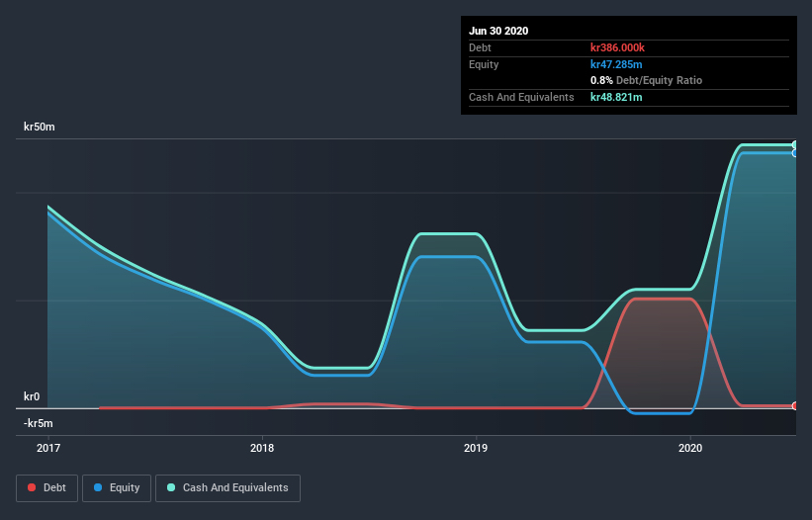Screen dimensions: 812x520
Task: Click the Debt label in tooltip
Action: [x=480, y=47]
